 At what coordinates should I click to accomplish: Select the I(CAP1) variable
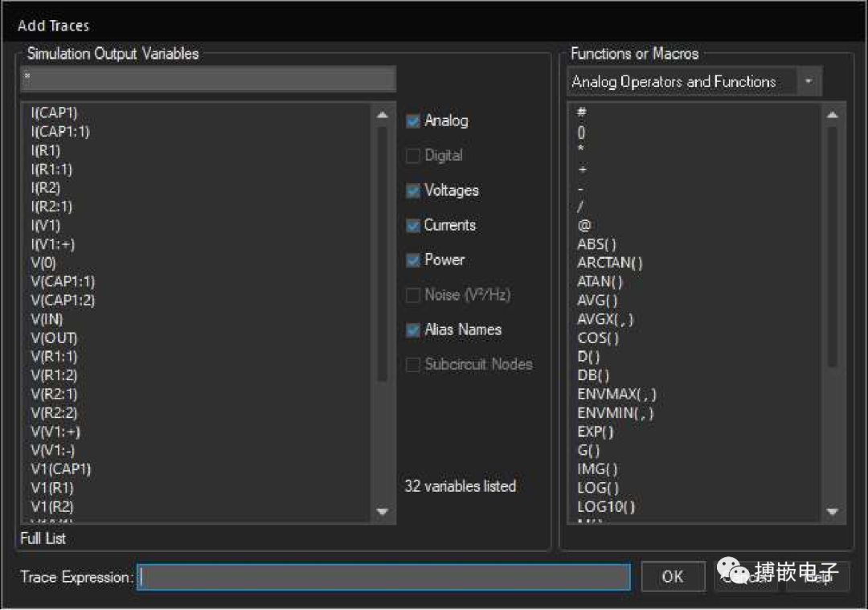(55, 113)
